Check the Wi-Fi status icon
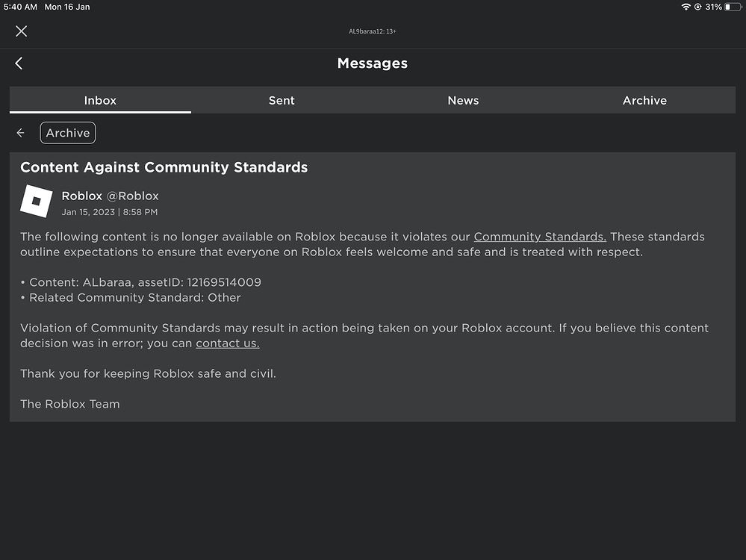 tap(686, 7)
